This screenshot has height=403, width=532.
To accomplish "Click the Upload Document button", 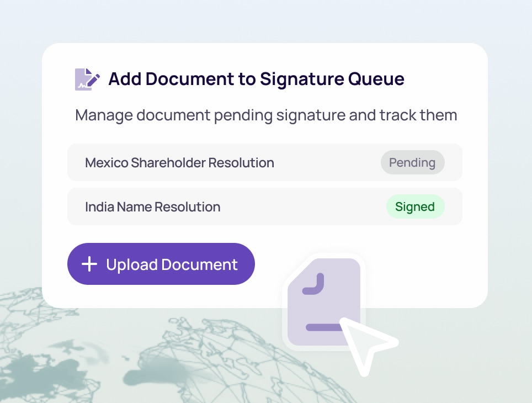I will coord(161,264).
